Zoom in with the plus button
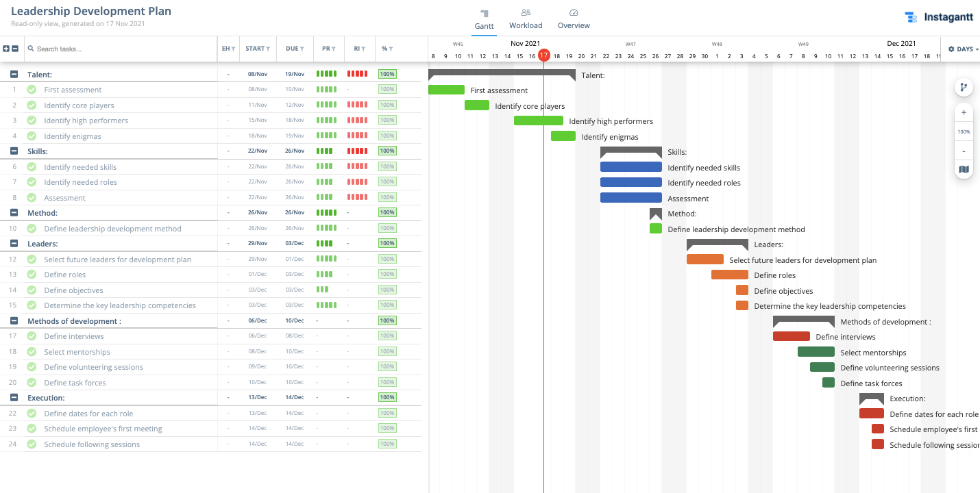The width and height of the screenshot is (980, 493). pos(964,112)
